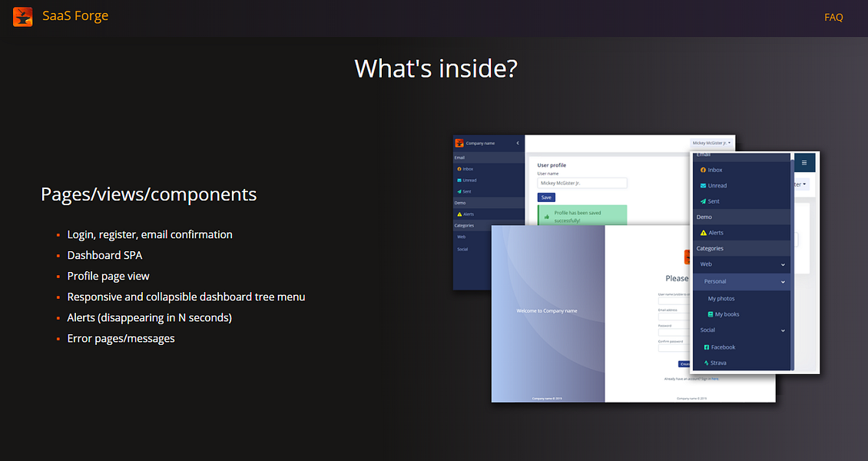Click the company logo on the dashboard sidebar
Screen dimensions: 868x461
click(x=459, y=143)
